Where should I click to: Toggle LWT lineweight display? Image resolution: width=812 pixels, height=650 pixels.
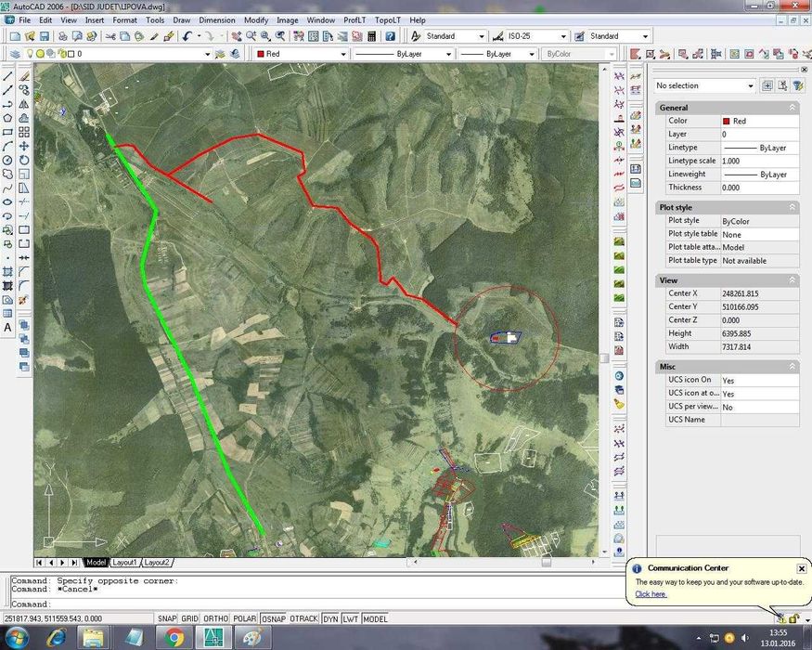[351, 618]
